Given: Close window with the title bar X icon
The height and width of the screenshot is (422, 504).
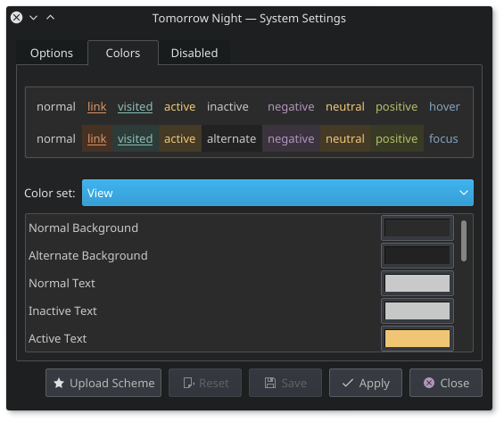Looking at the screenshot, I should click(16, 17).
